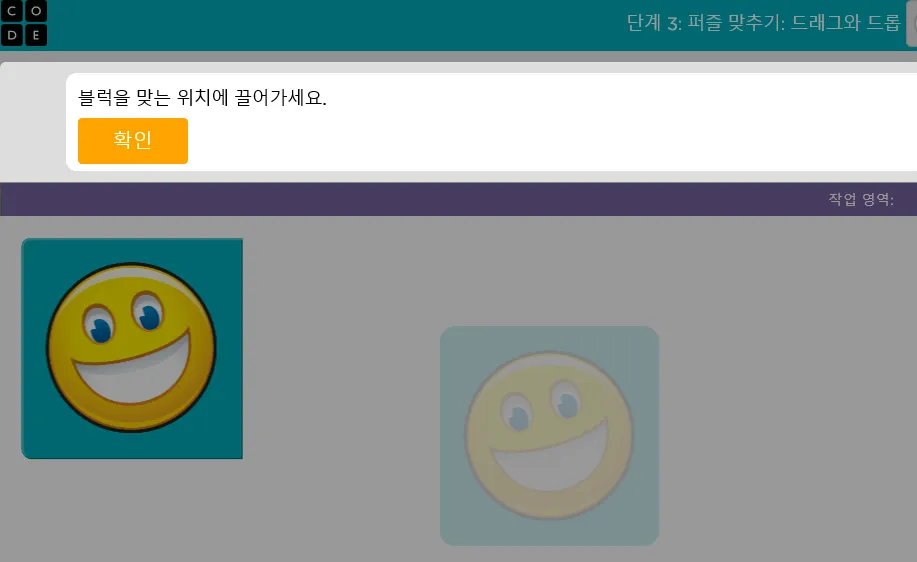Click the '작업 영역:' workspace label
Screen dimensions: 917x562
click(x=861, y=199)
